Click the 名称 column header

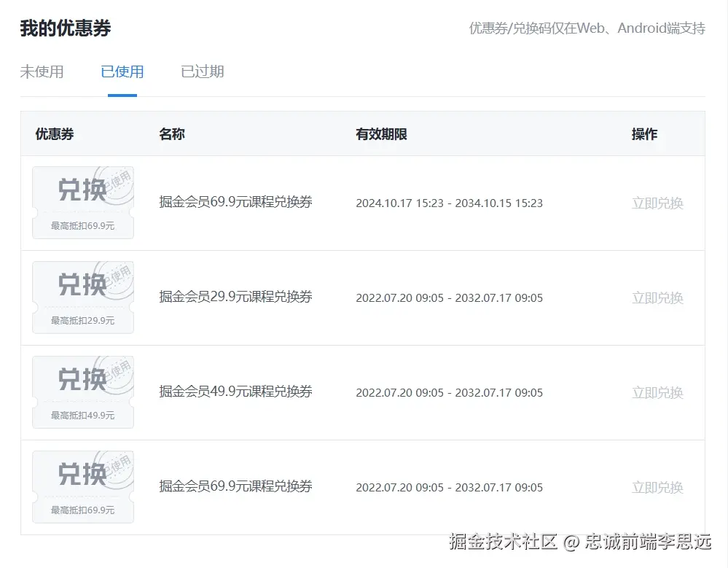point(172,134)
